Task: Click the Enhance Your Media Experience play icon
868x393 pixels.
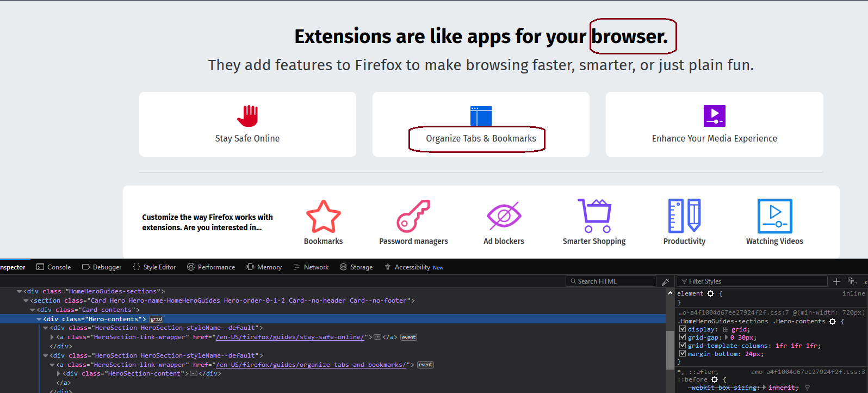Action: pyautogui.click(x=714, y=116)
